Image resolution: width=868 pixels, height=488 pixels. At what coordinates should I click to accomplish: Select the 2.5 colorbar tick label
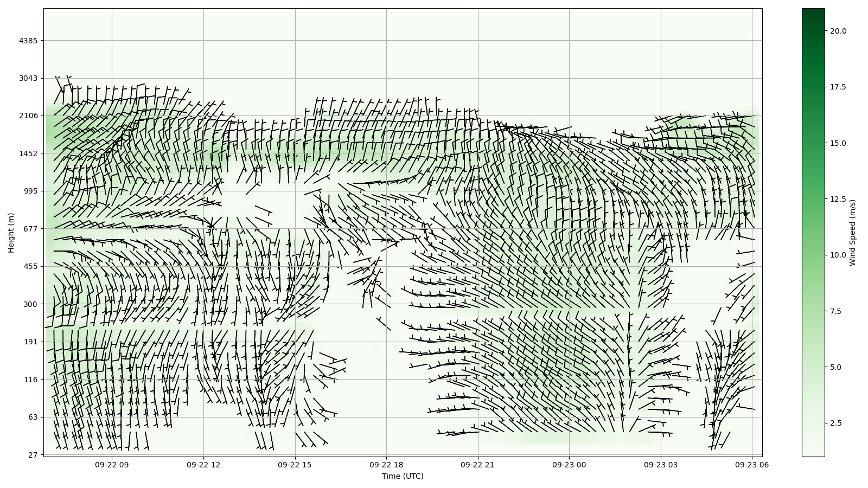835,423
